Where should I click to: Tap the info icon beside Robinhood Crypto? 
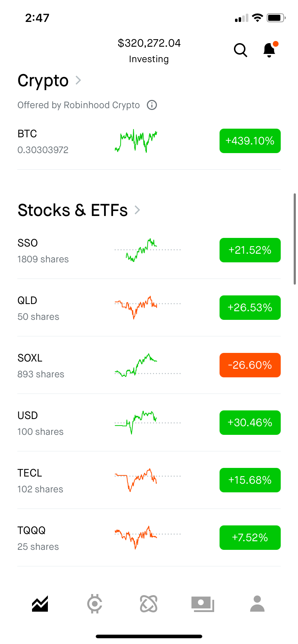click(x=152, y=105)
